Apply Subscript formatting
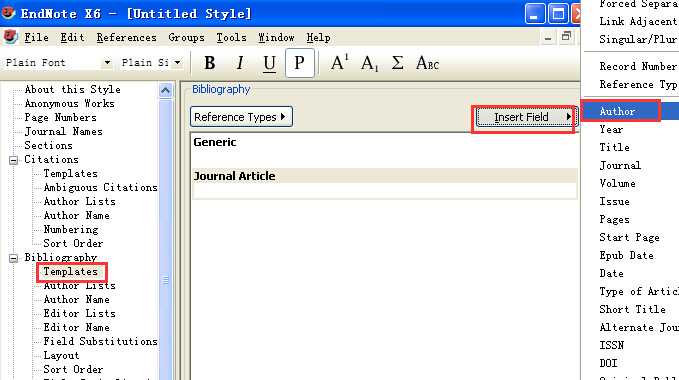Screen dimensions: 679x380 coord(369,63)
